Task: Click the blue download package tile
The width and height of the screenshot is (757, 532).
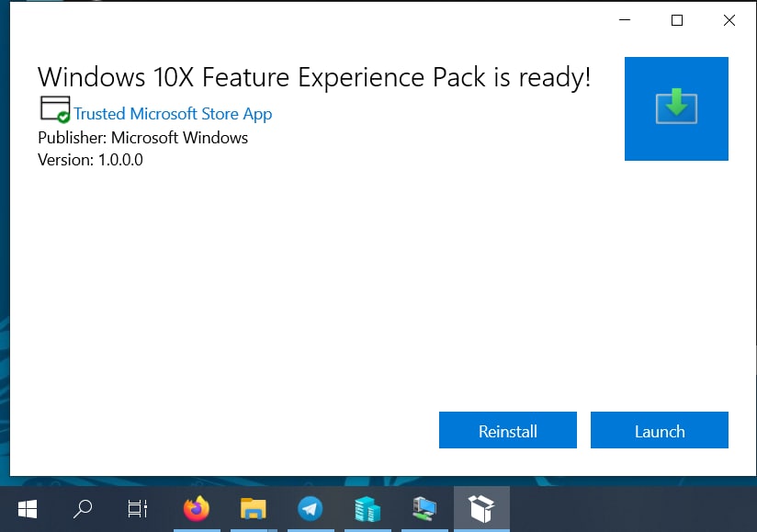Action: [676, 108]
